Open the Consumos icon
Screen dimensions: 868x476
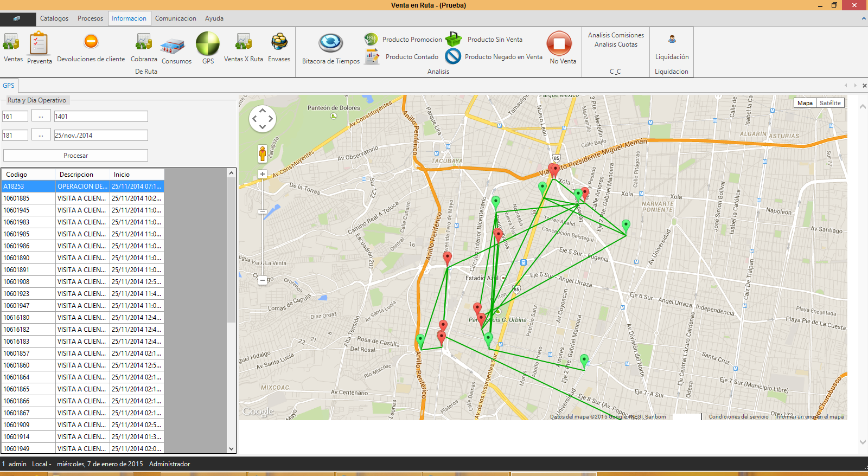(173, 46)
